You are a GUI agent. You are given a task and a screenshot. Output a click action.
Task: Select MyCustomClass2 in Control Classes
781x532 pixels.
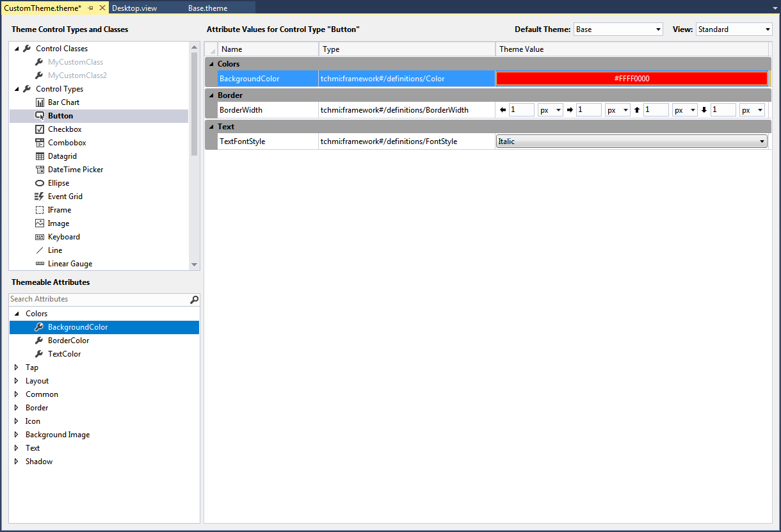point(77,76)
